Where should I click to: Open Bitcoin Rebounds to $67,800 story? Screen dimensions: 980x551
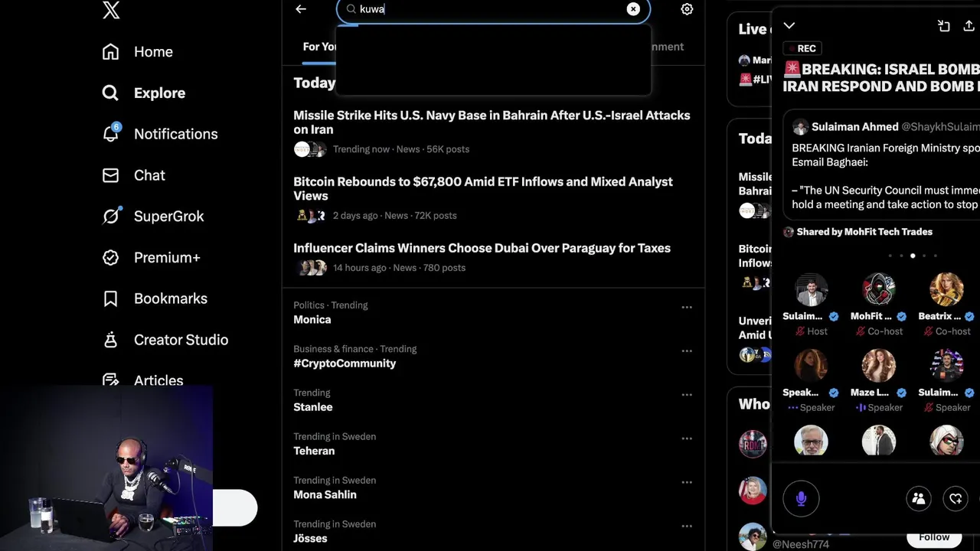click(493, 198)
